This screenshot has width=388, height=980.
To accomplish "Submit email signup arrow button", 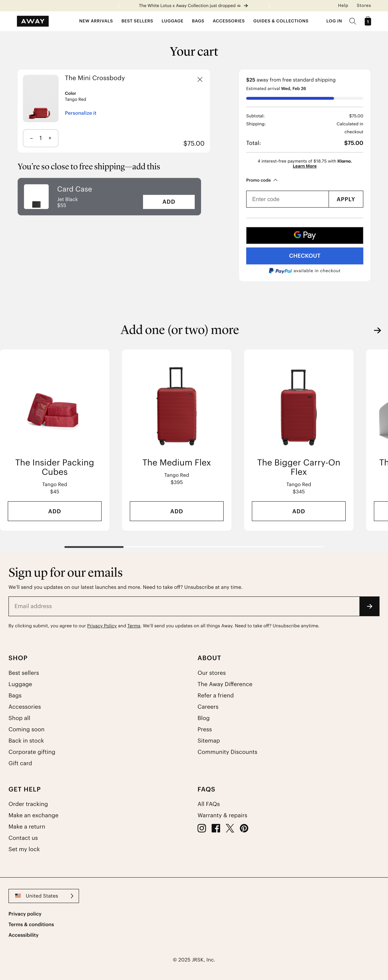I will pos(369,606).
